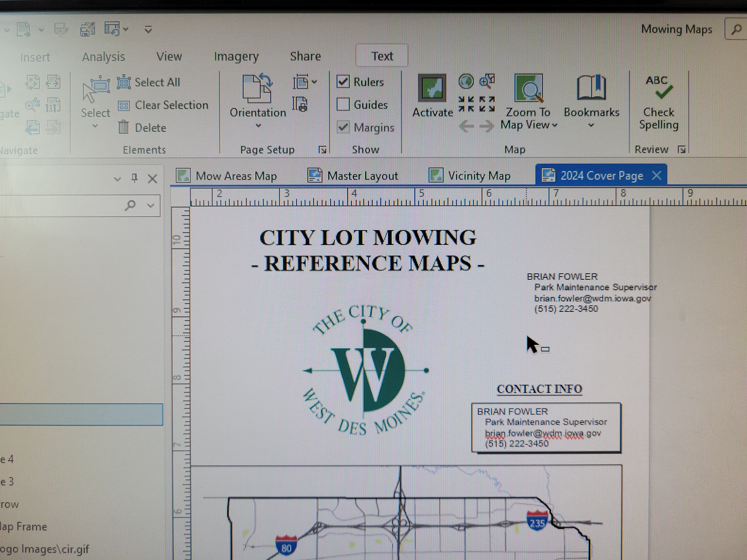Image resolution: width=747 pixels, height=560 pixels.
Task: Open the Text contextual ribbon tab
Action: (x=382, y=56)
